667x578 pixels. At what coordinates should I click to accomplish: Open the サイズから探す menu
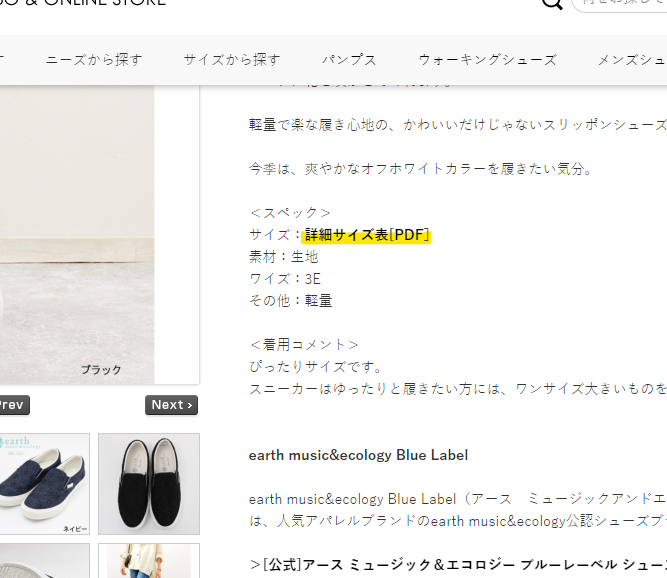[x=232, y=60]
